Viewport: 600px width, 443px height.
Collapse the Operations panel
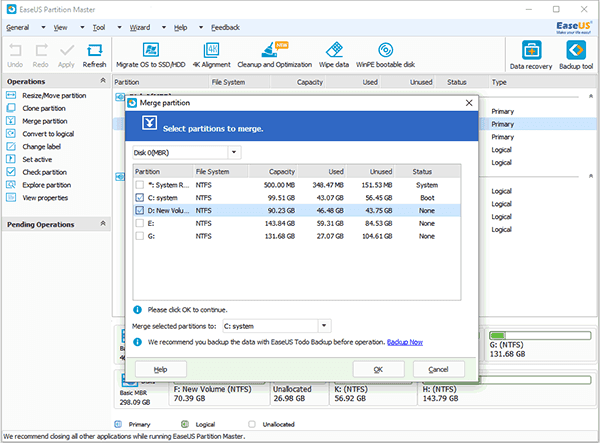click(x=103, y=80)
